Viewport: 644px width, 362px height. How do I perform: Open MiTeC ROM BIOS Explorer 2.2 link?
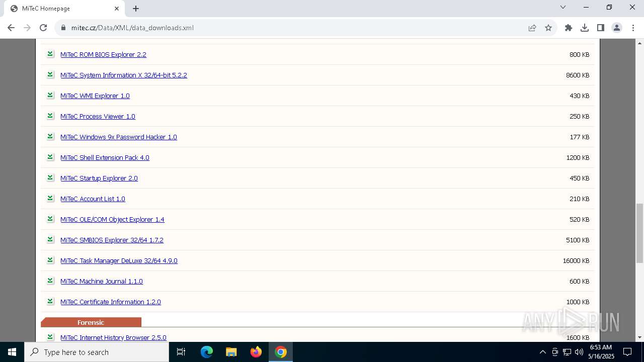tap(103, 54)
